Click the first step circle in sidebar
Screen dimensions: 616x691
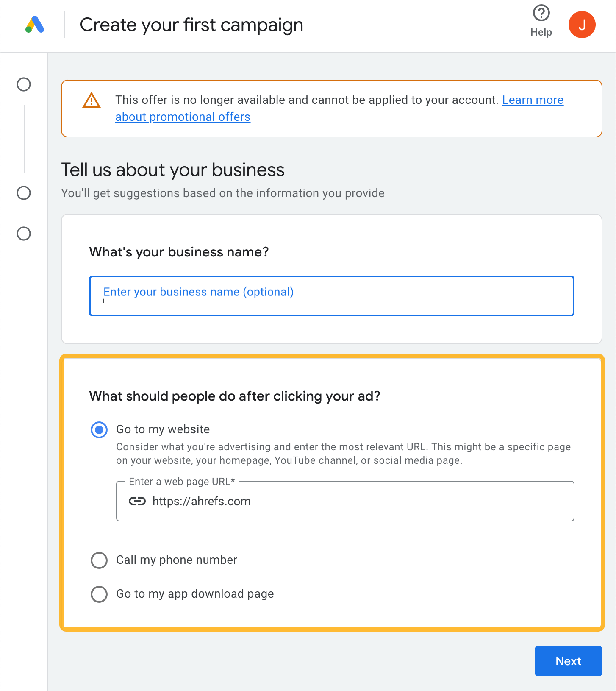pos(24,84)
